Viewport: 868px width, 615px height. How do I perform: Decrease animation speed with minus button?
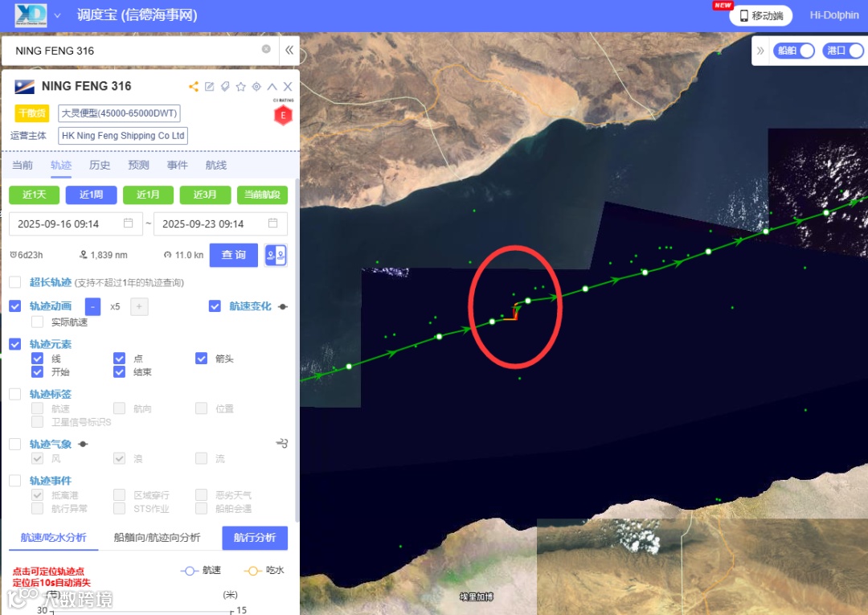(x=92, y=306)
